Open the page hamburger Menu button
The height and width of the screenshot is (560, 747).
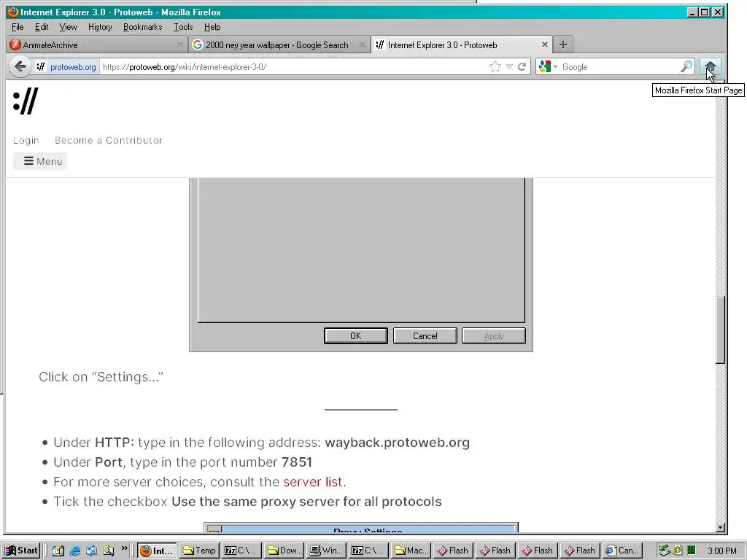coord(41,161)
